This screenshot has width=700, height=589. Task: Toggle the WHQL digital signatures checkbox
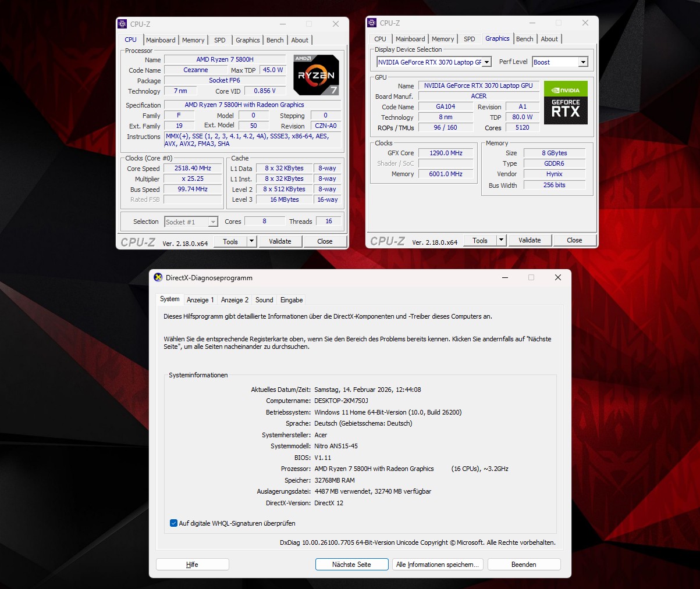tap(173, 523)
